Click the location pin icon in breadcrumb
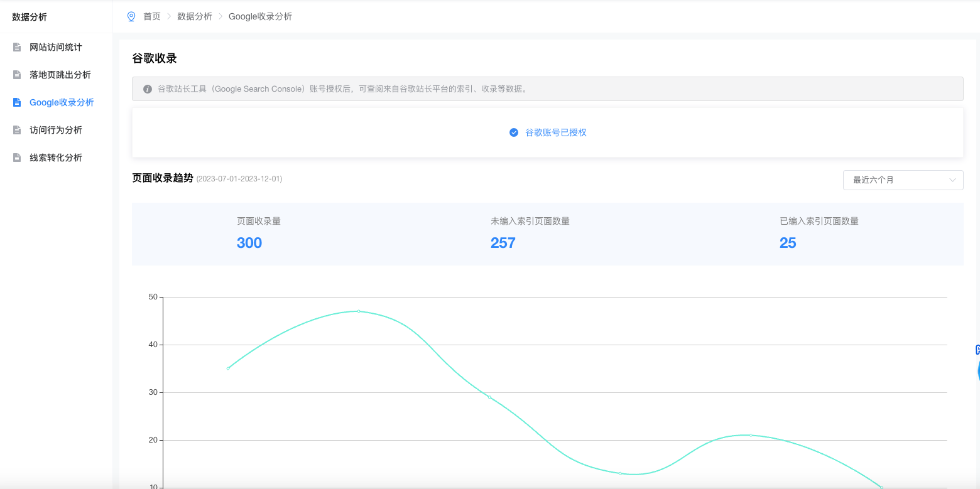Viewport: 980px width, 489px height. [131, 16]
